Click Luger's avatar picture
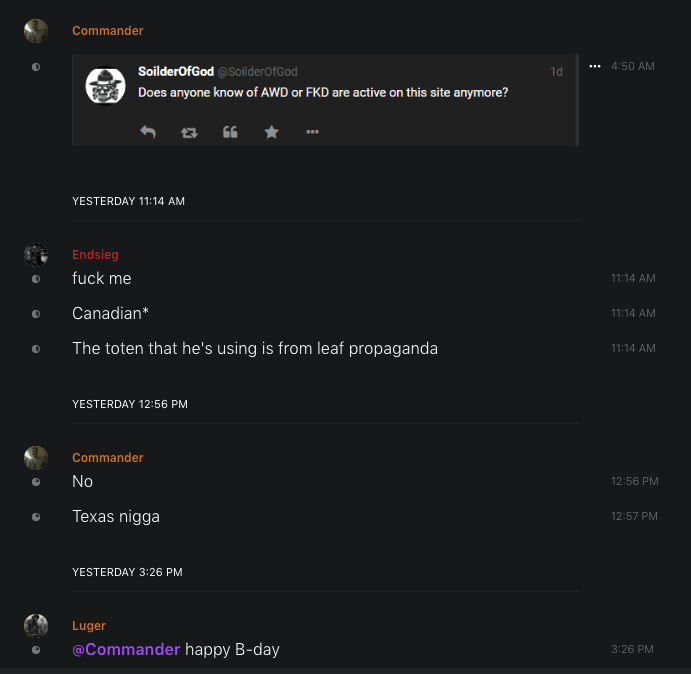Viewport: 691px width, 674px height. pyautogui.click(x=36, y=626)
